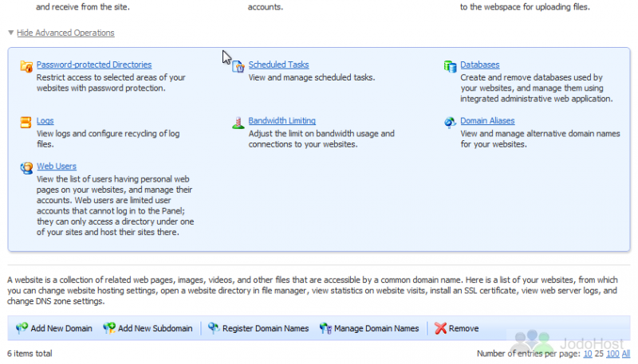Click the Register Domain Names button
638x364 pixels.
coord(258,328)
